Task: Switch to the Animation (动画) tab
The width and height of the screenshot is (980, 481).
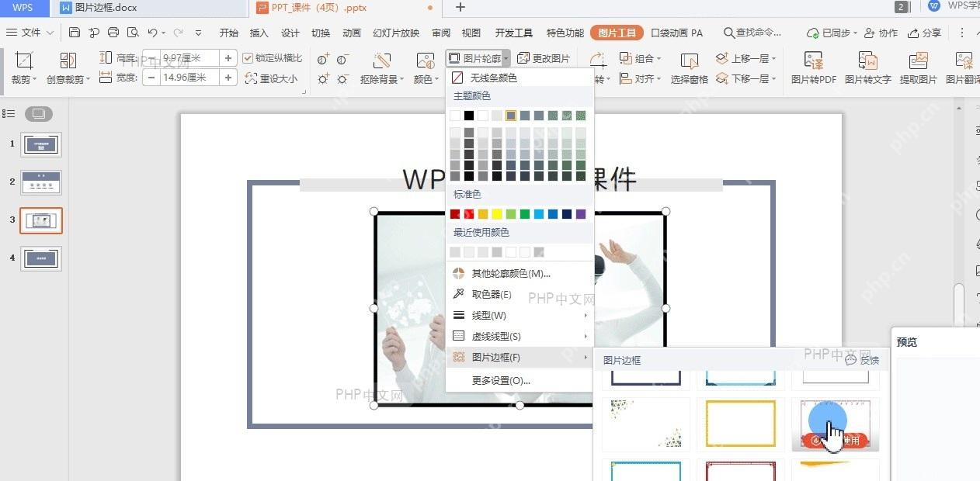Action: (352, 33)
